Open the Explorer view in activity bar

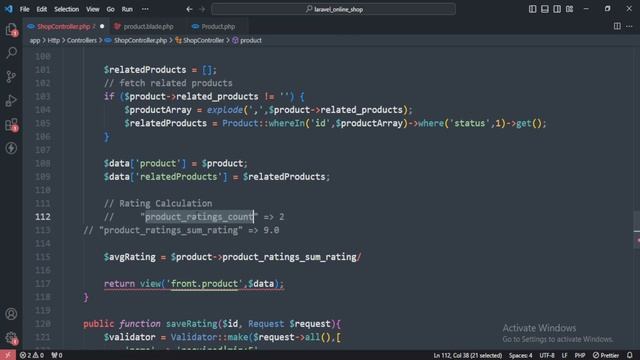point(11,29)
